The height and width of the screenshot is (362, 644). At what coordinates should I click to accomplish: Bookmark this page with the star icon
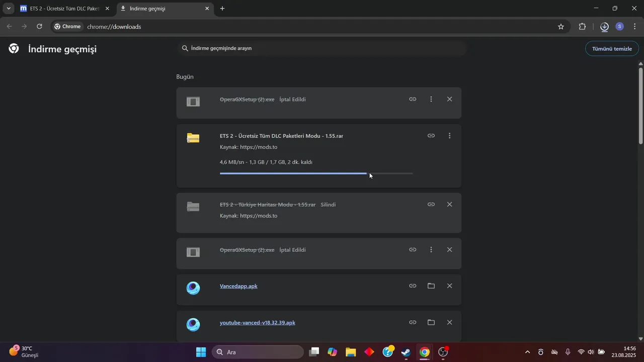click(x=561, y=27)
